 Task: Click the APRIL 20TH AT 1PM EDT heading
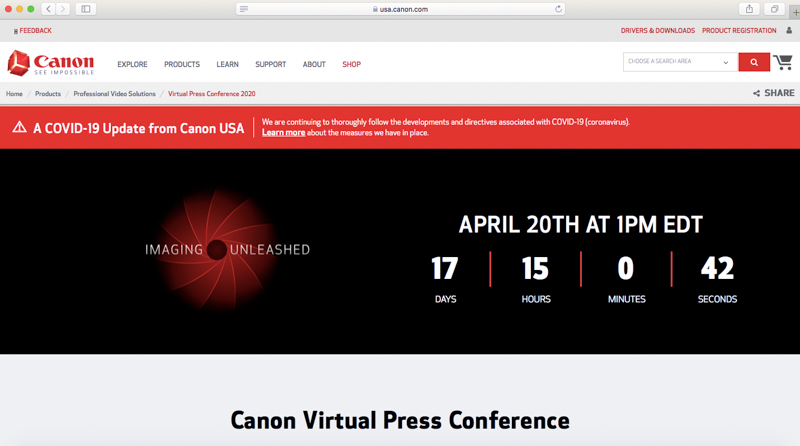click(x=581, y=225)
